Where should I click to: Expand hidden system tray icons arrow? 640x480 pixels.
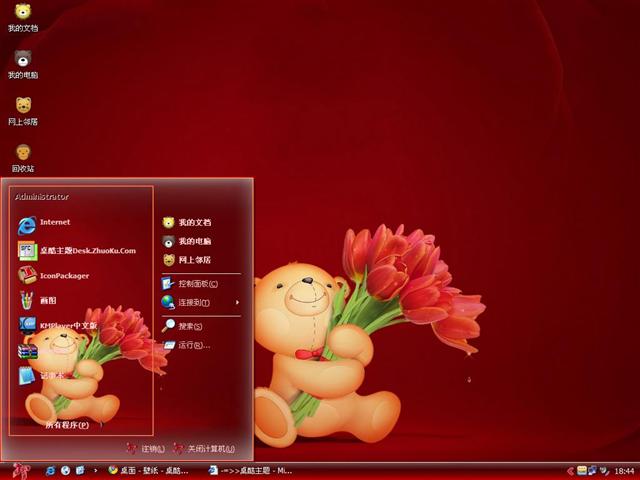click(x=571, y=471)
